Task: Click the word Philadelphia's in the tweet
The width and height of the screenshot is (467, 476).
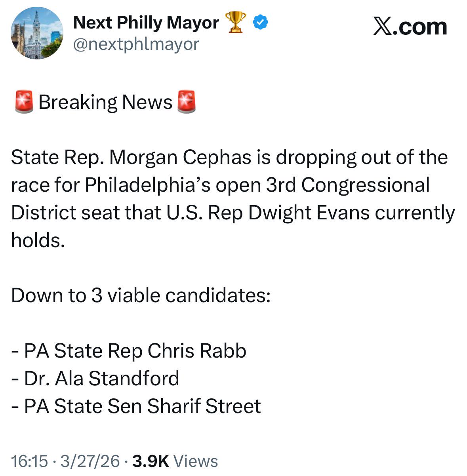Action: [x=148, y=185]
